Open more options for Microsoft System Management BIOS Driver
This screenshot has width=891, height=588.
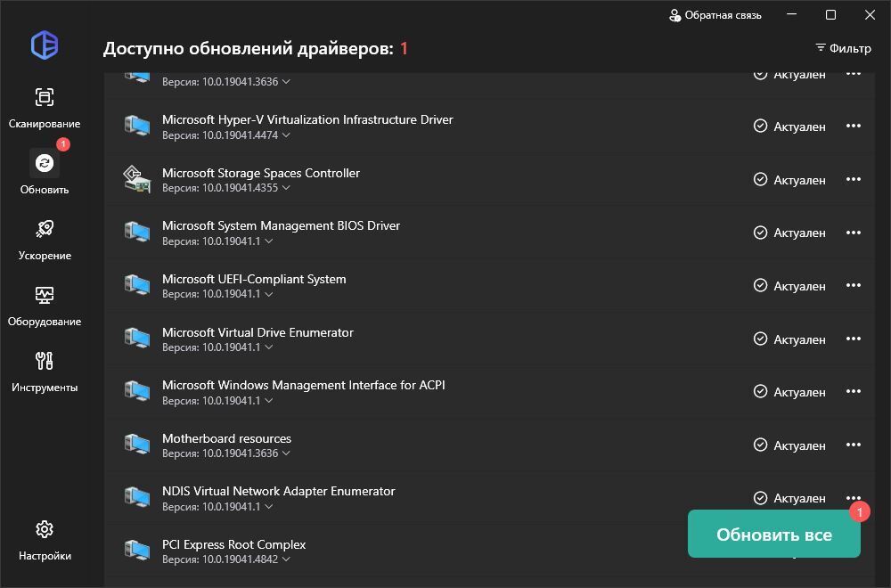tap(853, 233)
